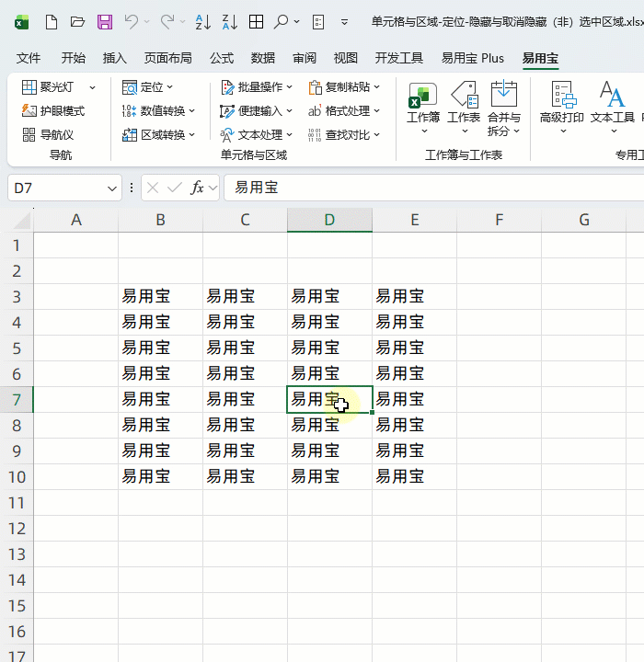Viewport: 644px width, 662px height.
Task: Click the Save icon in quick access toolbar
Action: [105, 21]
